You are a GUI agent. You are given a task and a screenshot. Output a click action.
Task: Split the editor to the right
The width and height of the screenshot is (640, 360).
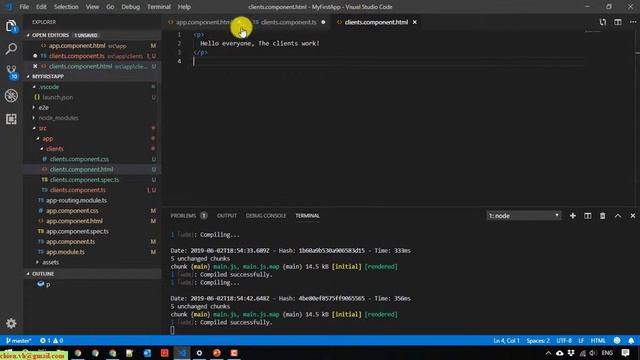click(x=618, y=22)
